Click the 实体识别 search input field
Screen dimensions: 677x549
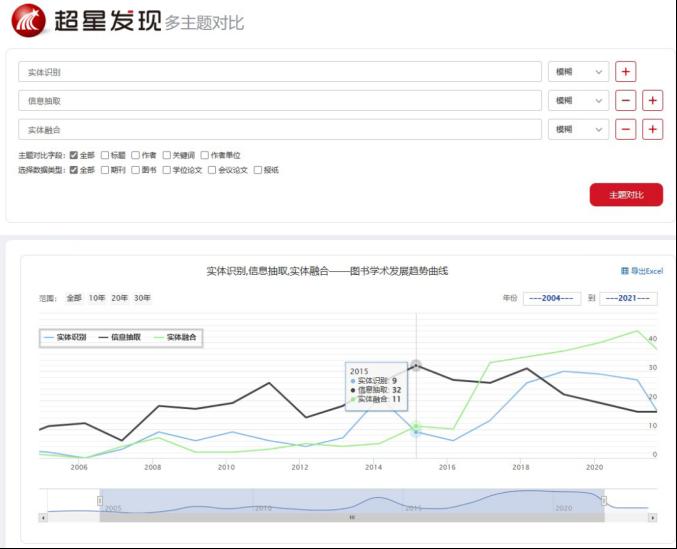tap(279, 72)
